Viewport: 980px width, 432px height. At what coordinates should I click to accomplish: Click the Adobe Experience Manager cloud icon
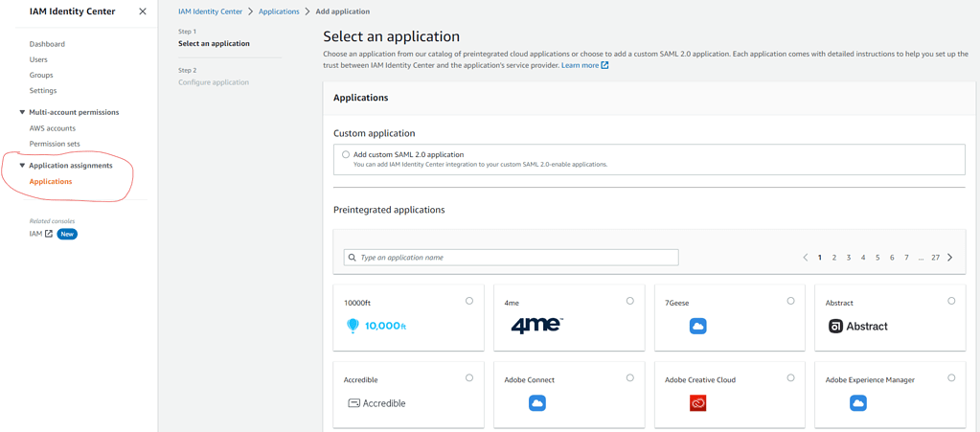tap(858, 403)
